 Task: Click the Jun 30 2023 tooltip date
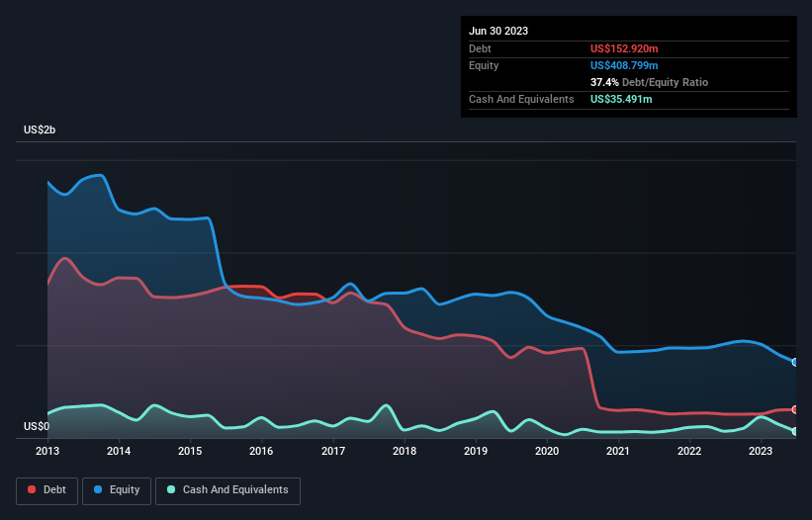click(498, 31)
